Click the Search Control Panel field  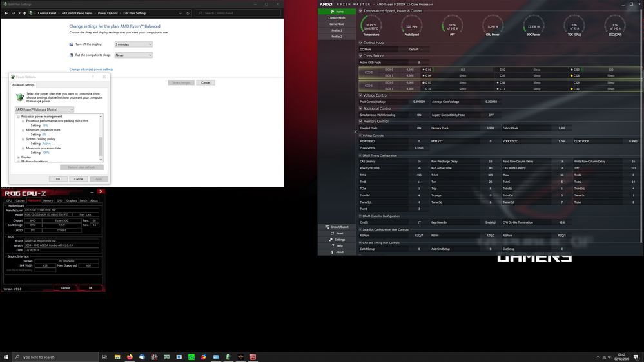[239, 13]
